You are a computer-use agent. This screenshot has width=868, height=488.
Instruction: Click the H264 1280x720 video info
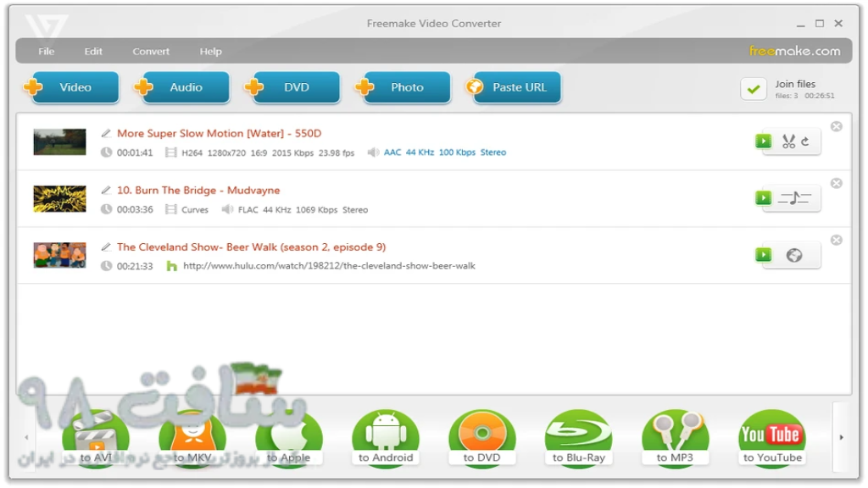[268, 152]
